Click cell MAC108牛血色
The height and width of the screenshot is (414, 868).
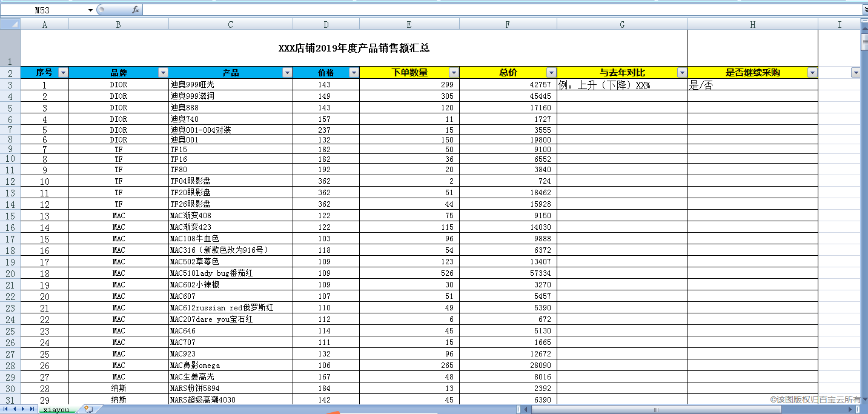coord(231,239)
